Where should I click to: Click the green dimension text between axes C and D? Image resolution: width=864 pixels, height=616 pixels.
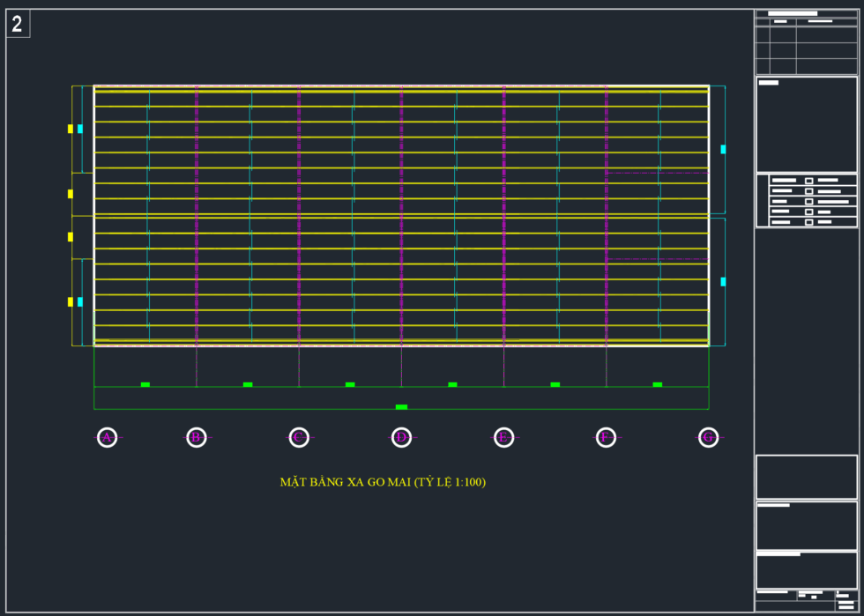click(x=350, y=384)
